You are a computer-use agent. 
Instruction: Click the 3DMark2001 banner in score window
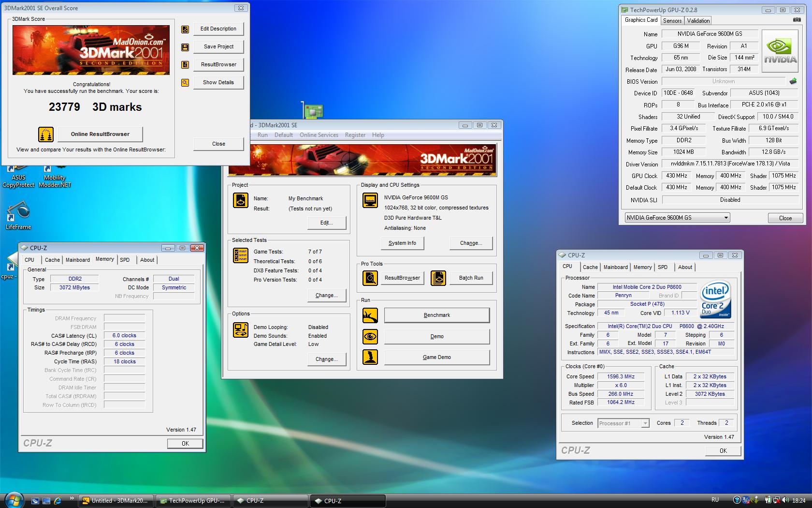(91, 50)
